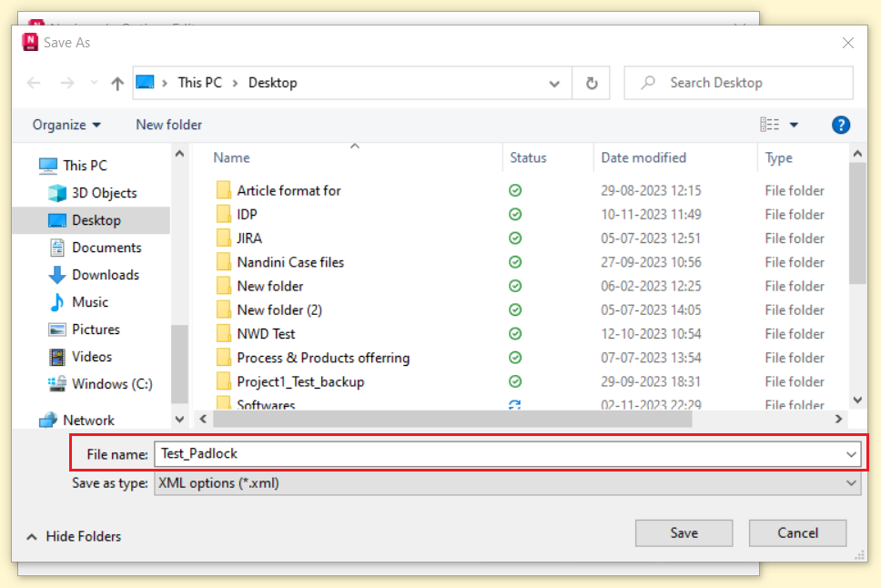
Task: Click the Search Desktop field
Action: 739,83
